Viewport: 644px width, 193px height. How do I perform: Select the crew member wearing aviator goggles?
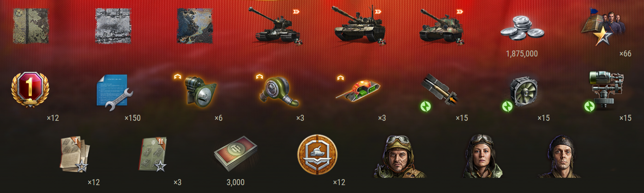pyautogui.click(x=399, y=156)
